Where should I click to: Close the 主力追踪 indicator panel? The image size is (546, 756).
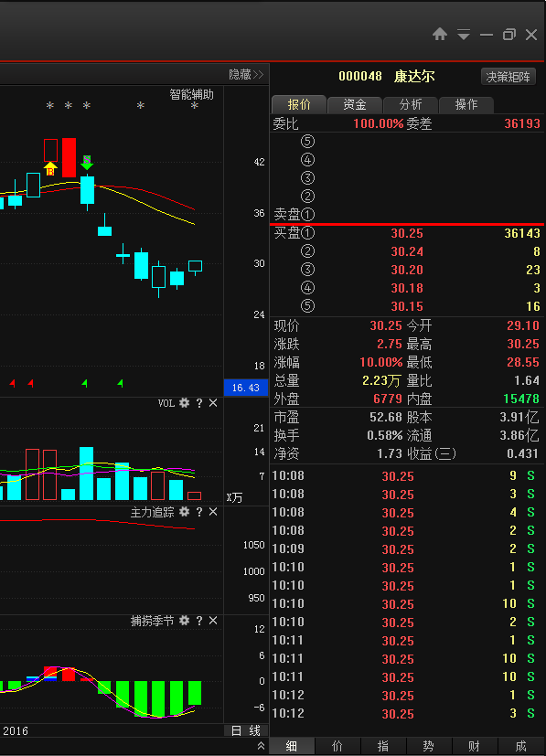click(213, 512)
